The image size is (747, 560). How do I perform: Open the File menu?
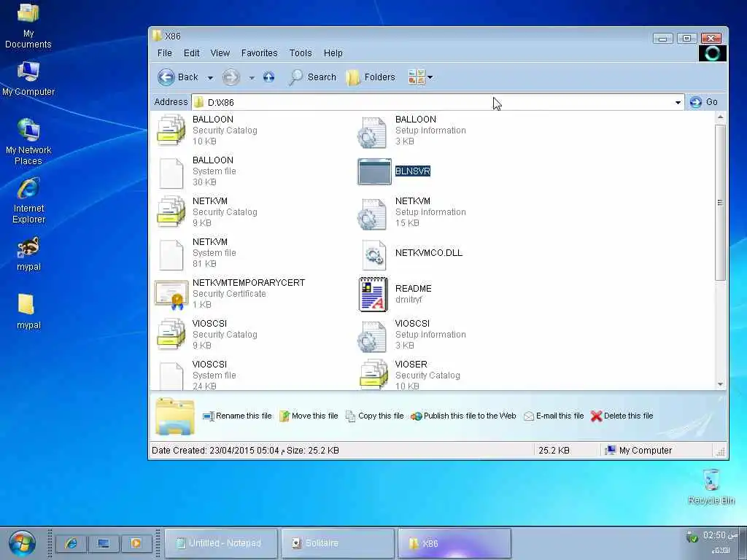pos(164,52)
